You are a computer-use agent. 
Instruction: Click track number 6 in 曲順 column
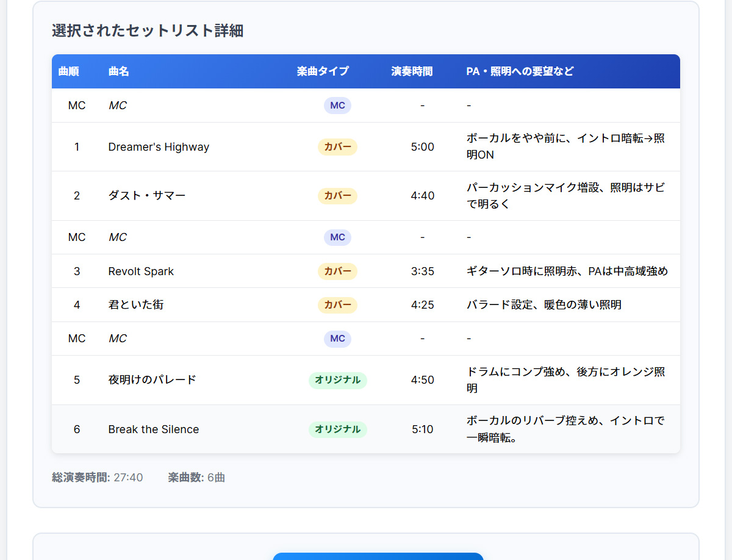coord(77,429)
